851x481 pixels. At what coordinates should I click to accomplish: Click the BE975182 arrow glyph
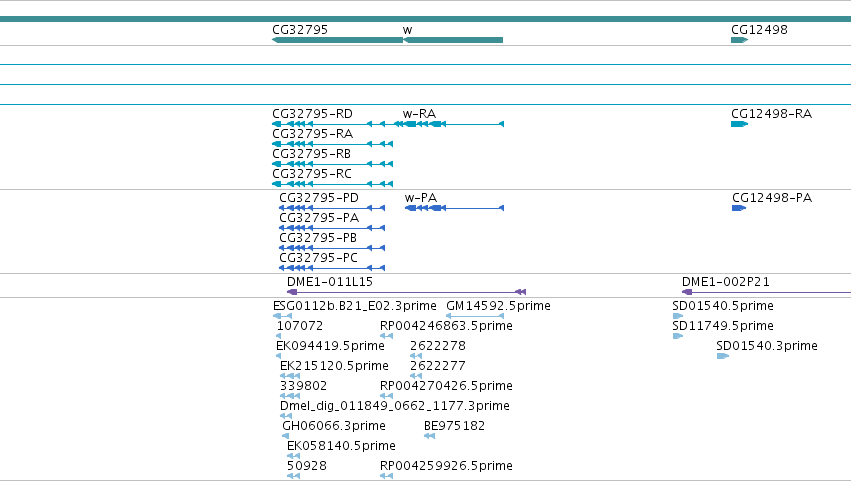tap(429, 436)
